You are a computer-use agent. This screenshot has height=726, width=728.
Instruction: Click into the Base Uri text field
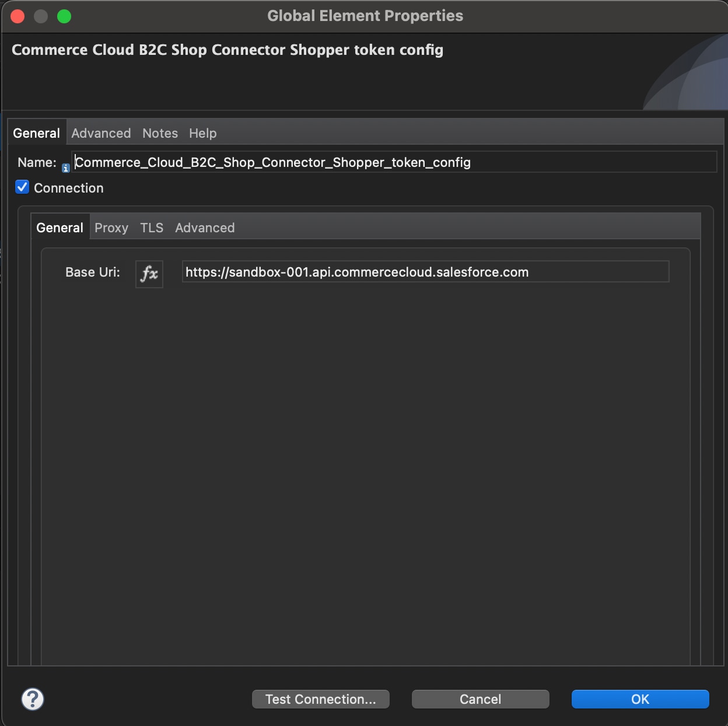tap(425, 272)
